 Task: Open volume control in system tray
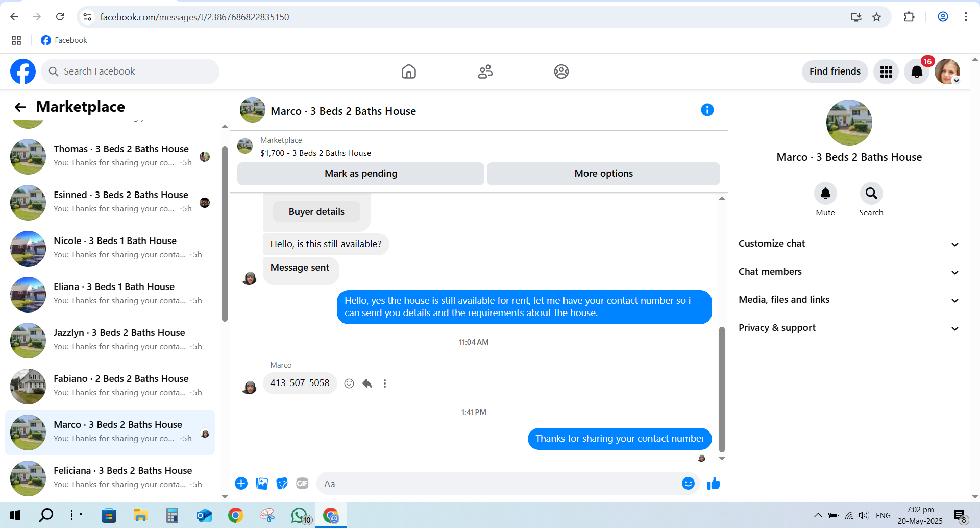coord(864,516)
